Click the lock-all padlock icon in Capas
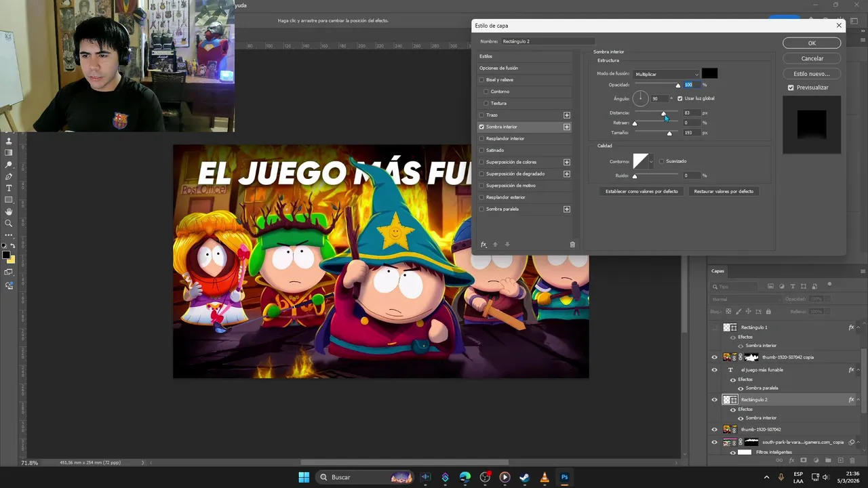The height and width of the screenshot is (488, 868). [768, 312]
